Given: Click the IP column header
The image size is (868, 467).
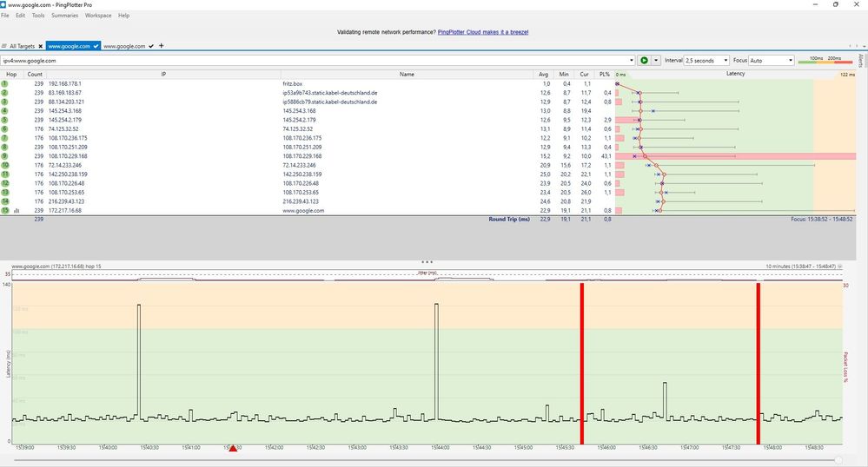Looking at the screenshot, I should point(163,74).
